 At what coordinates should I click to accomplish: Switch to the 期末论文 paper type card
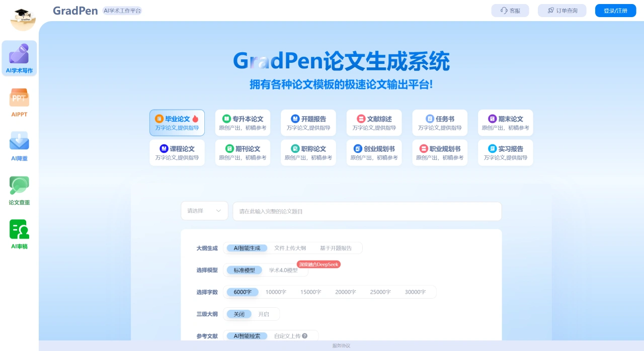click(505, 123)
